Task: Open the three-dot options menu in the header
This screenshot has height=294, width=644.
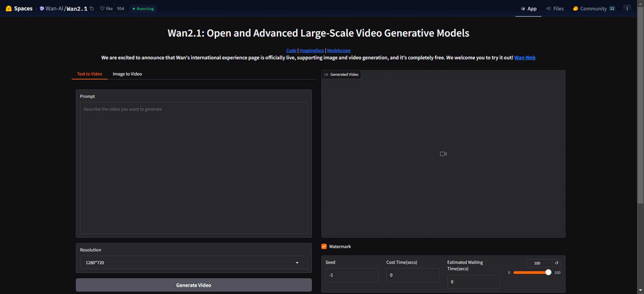Action: 627,8
